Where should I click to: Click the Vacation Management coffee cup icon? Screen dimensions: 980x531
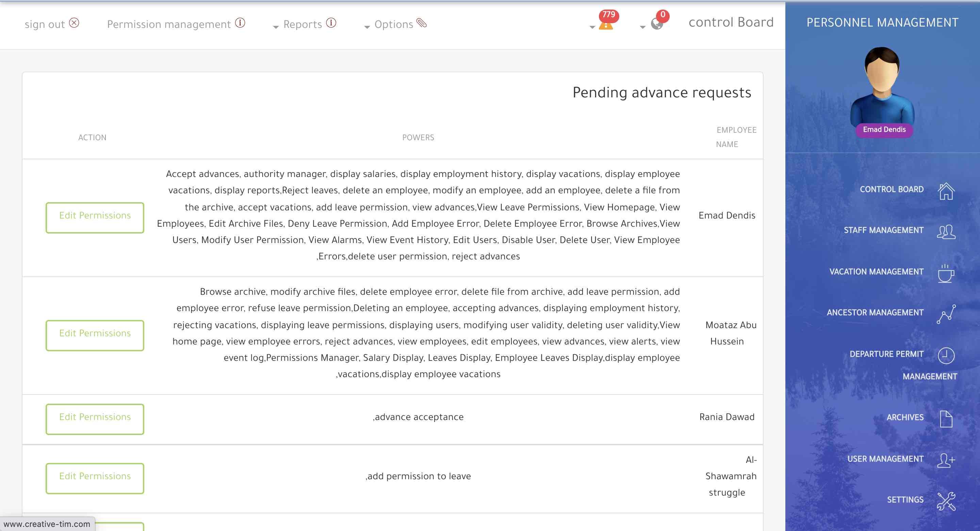(946, 273)
